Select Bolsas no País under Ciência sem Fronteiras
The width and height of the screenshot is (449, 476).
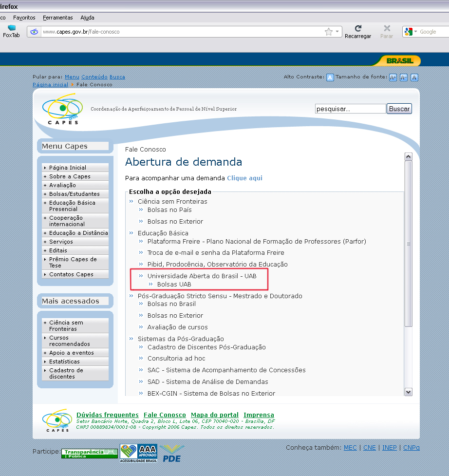[169, 210]
